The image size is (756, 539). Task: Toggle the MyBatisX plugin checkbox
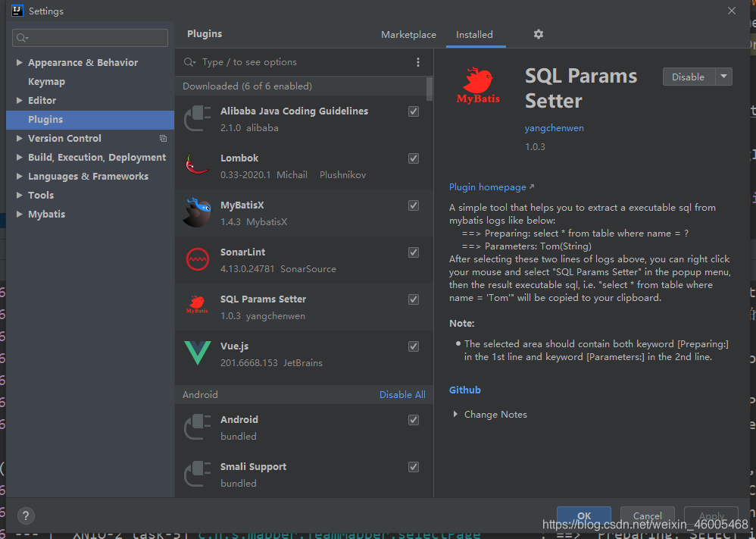coord(413,205)
